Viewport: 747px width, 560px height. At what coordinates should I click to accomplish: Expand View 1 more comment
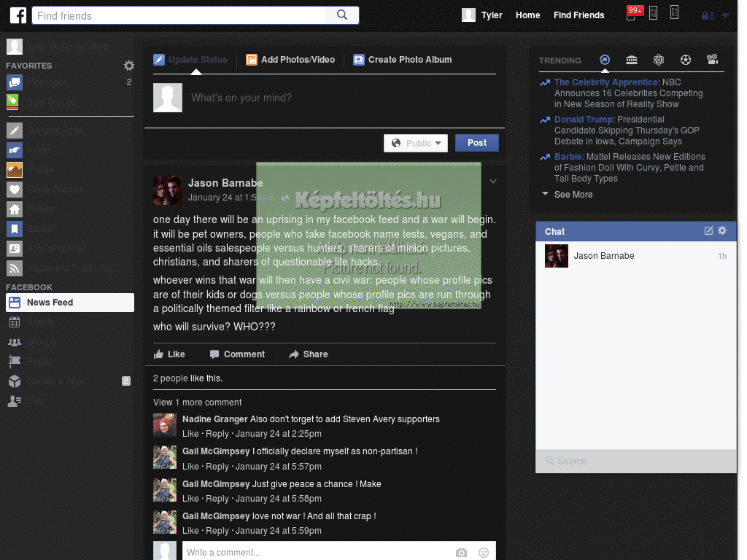(x=197, y=402)
